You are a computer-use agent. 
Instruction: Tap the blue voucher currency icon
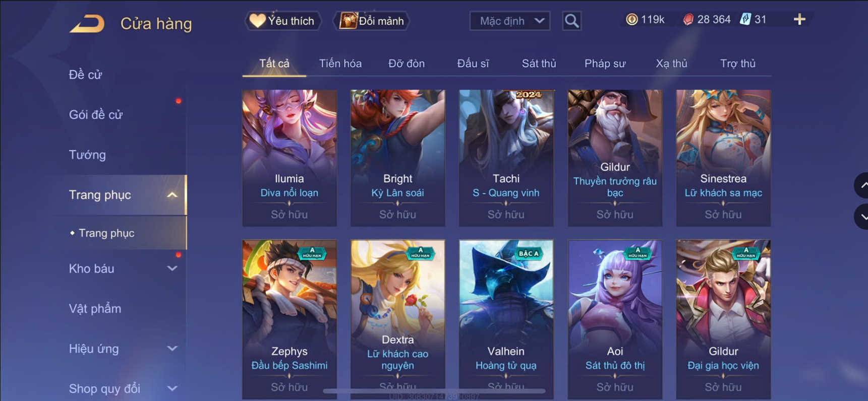[x=745, y=20]
